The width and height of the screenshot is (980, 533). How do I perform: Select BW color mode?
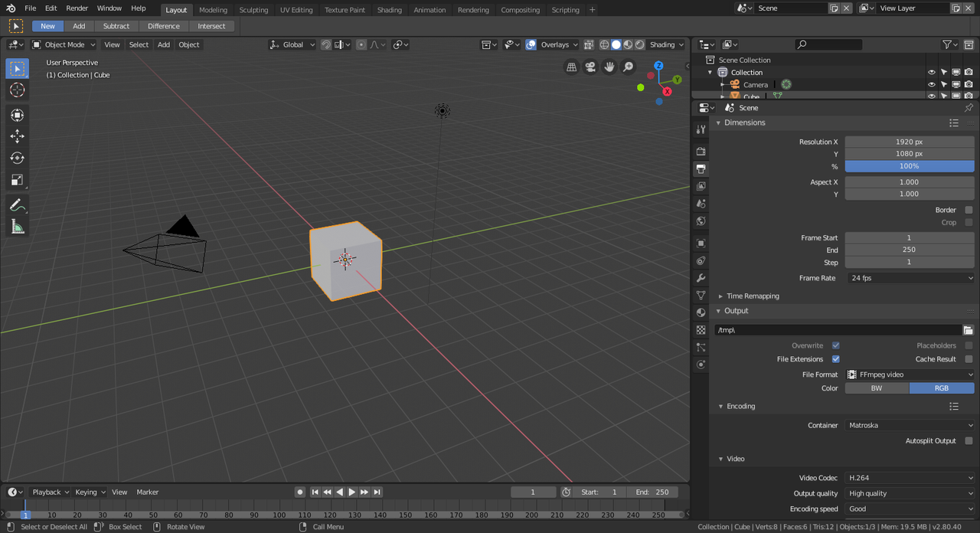877,388
